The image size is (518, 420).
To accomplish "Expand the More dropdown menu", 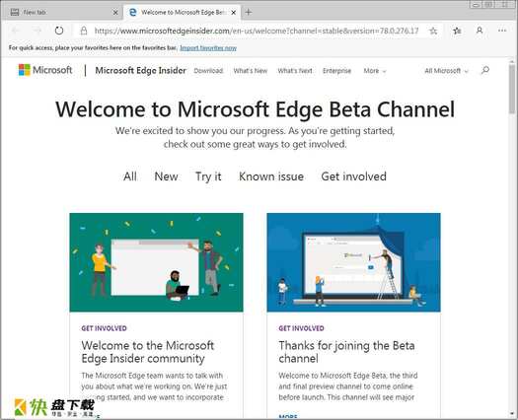I will pyautogui.click(x=375, y=71).
